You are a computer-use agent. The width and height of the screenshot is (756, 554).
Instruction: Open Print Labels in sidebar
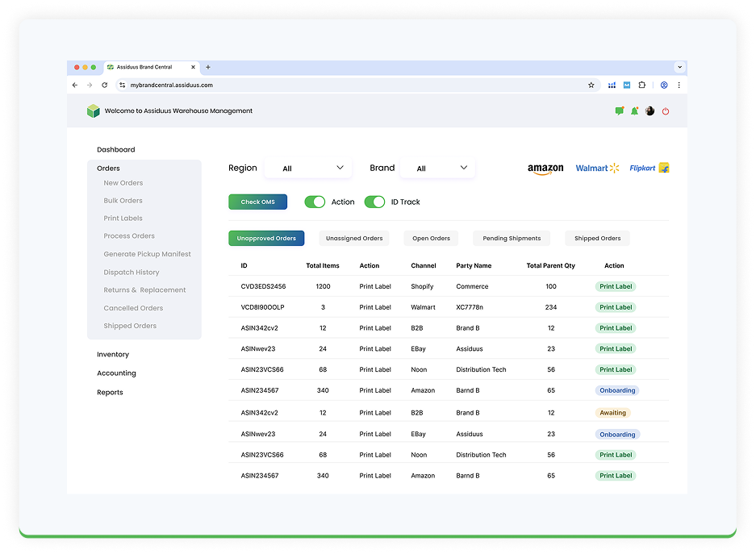(x=123, y=219)
